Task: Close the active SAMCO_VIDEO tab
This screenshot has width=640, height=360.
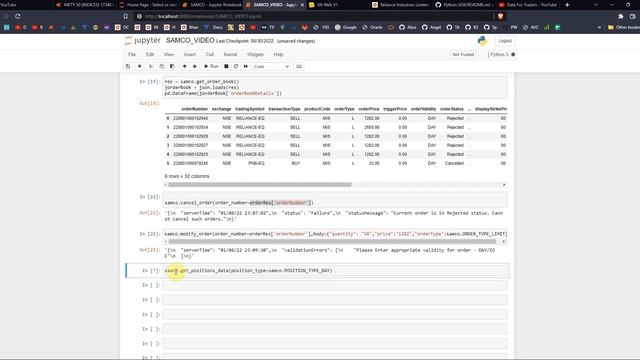Action: (x=302, y=5)
